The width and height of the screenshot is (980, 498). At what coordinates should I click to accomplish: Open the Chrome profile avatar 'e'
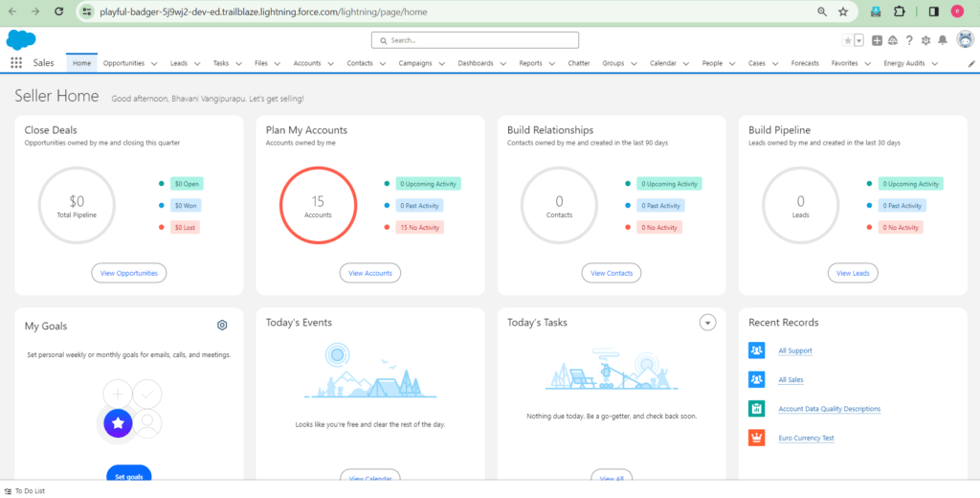tap(957, 11)
